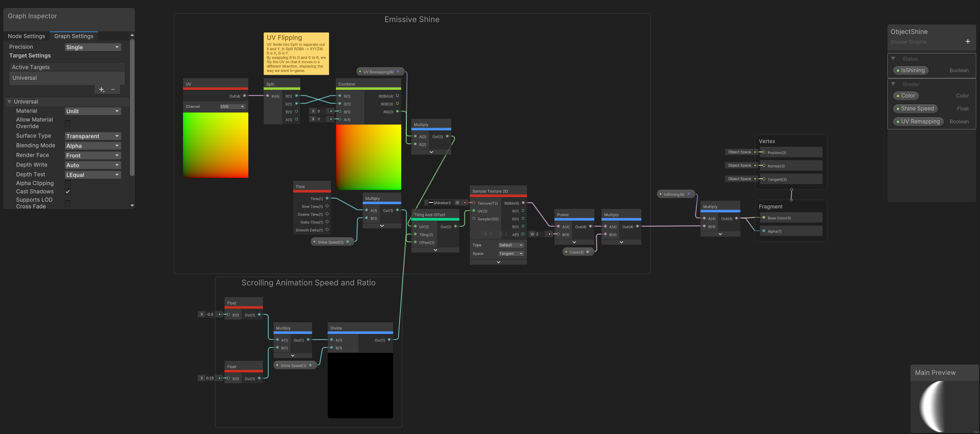This screenshot has height=434, width=980.
Task: Click the chevron under the Tiling And Offset node
Action: click(435, 250)
